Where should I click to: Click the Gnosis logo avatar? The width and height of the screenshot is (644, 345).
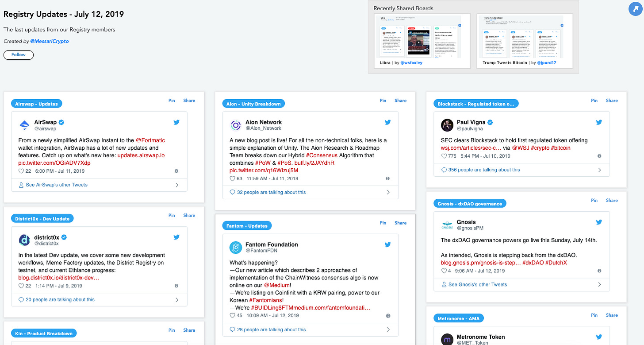(447, 225)
